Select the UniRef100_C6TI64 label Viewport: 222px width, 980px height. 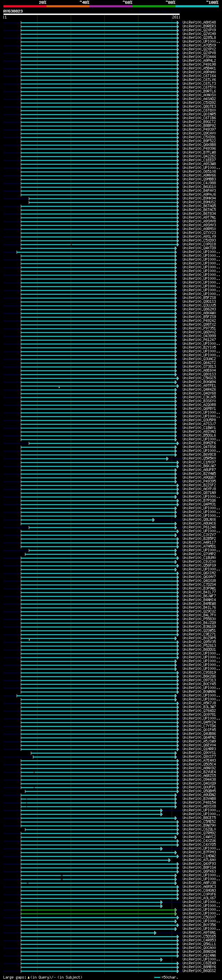(199, 76)
